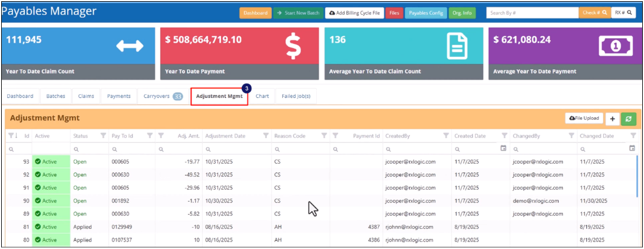This screenshot has height=249, width=644.
Task: Open the Pay To Id filter dropdown
Action: pos(150,136)
